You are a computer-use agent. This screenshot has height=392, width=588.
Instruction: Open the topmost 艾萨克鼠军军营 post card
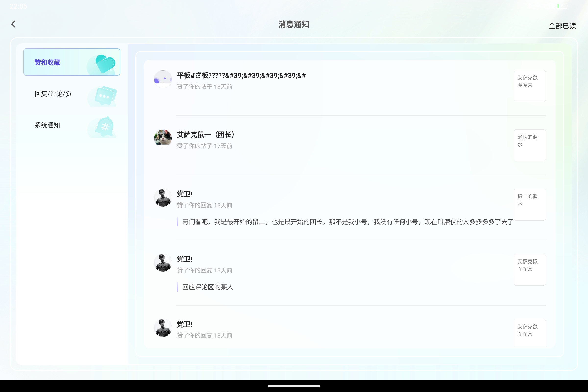(x=530, y=86)
